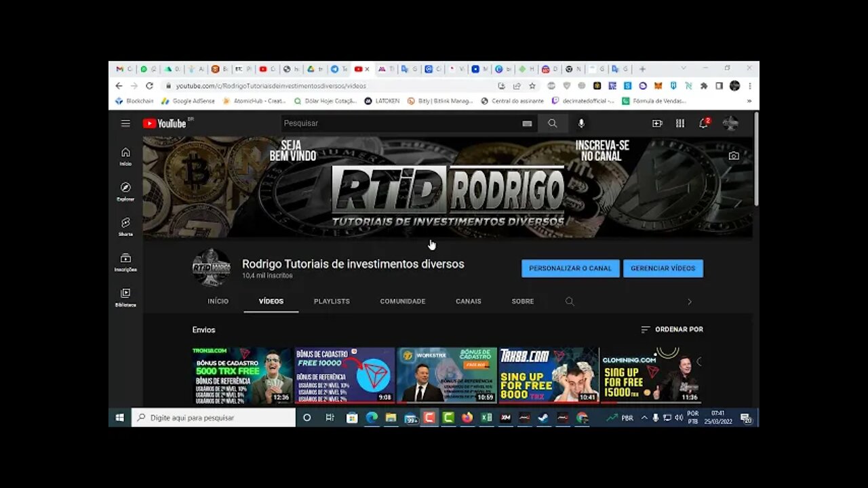This screenshot has height=488, width=868.
Task: Open LATOKEN bookmark
Action: 382,101
